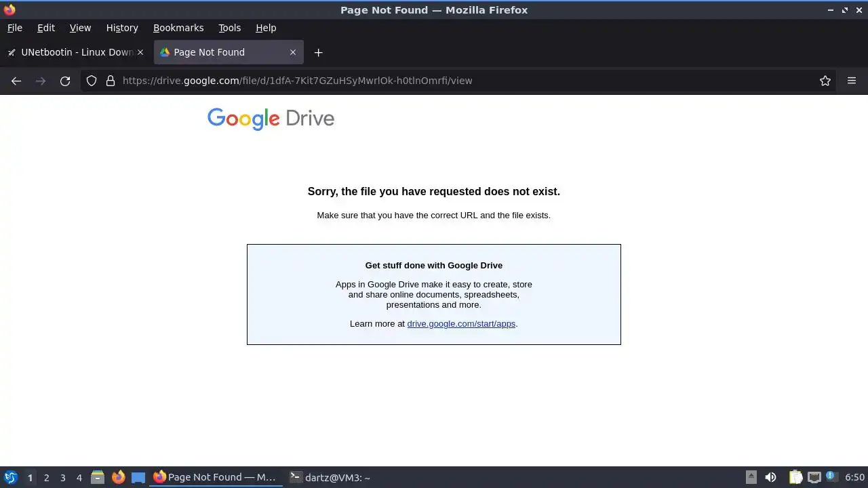Open the network connection tray icon

point(814,477)
